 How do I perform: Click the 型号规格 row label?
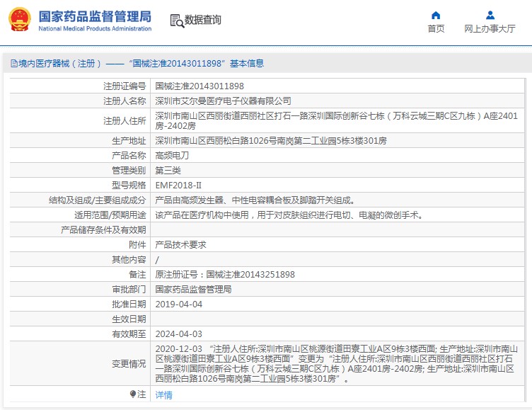click(129, 186)
